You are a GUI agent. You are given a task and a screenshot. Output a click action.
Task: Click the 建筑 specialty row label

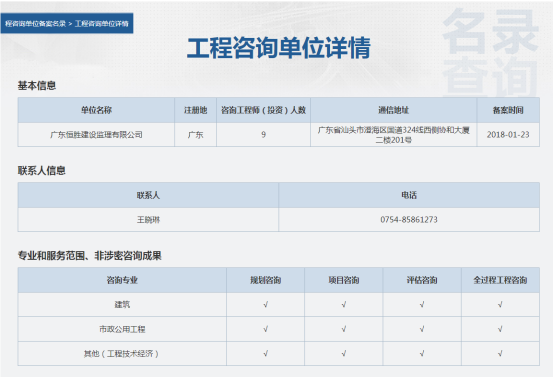122,305
